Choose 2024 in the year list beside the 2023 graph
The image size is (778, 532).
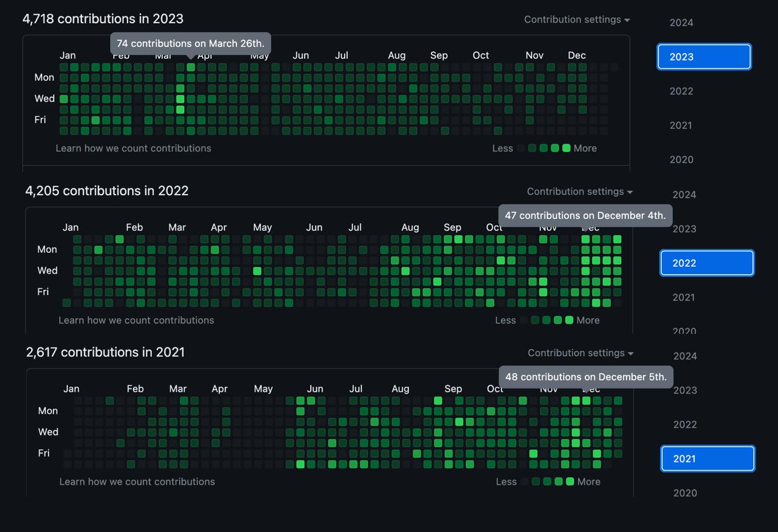coord(681,22)
